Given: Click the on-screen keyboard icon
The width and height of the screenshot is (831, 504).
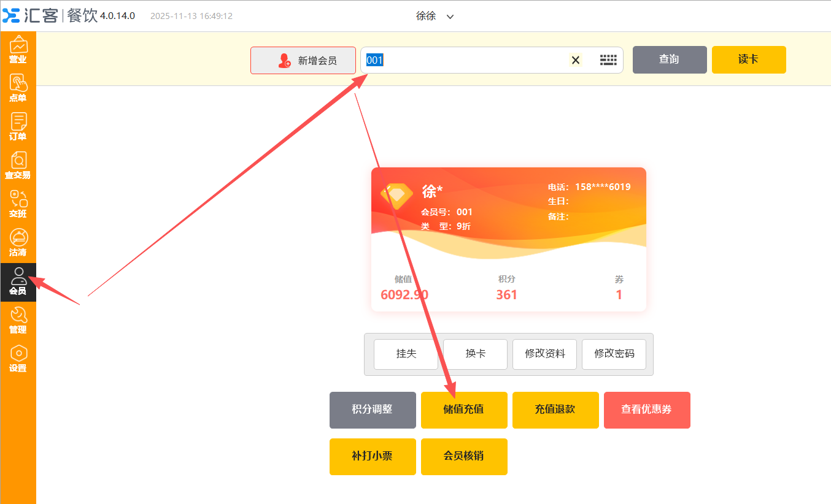Looking at the screenshot, I should point(608,60).
